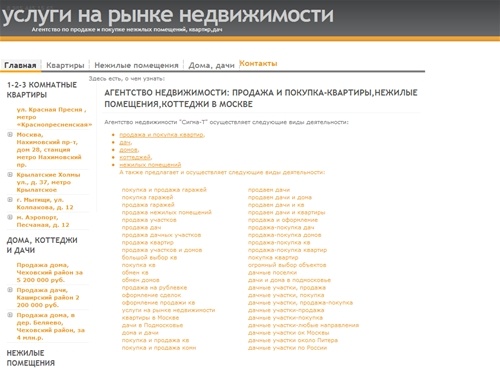This screenshot has height=375, width=500.
Task: Follow the нежилых помещений bullet link
Action: point(150,165)
